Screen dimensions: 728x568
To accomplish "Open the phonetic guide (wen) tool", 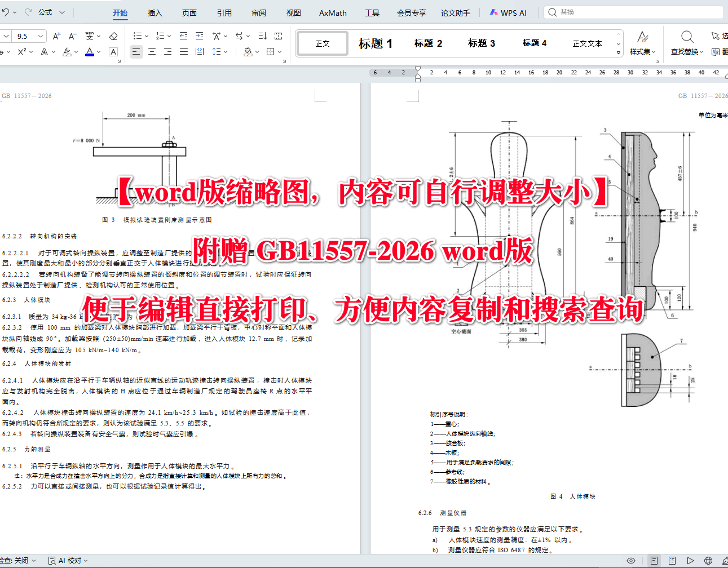I will [90, 36].
